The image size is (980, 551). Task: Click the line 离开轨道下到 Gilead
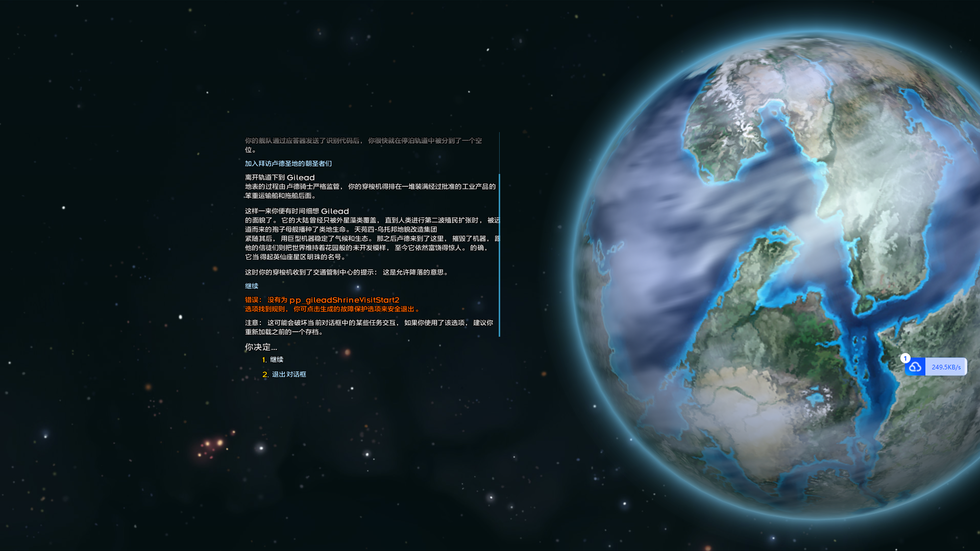point(280,178)
